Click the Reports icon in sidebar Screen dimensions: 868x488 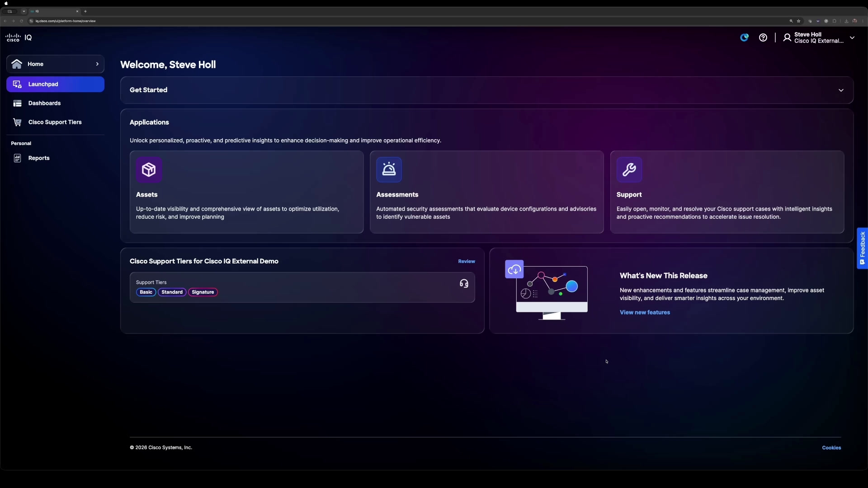(x=17, y=158)
